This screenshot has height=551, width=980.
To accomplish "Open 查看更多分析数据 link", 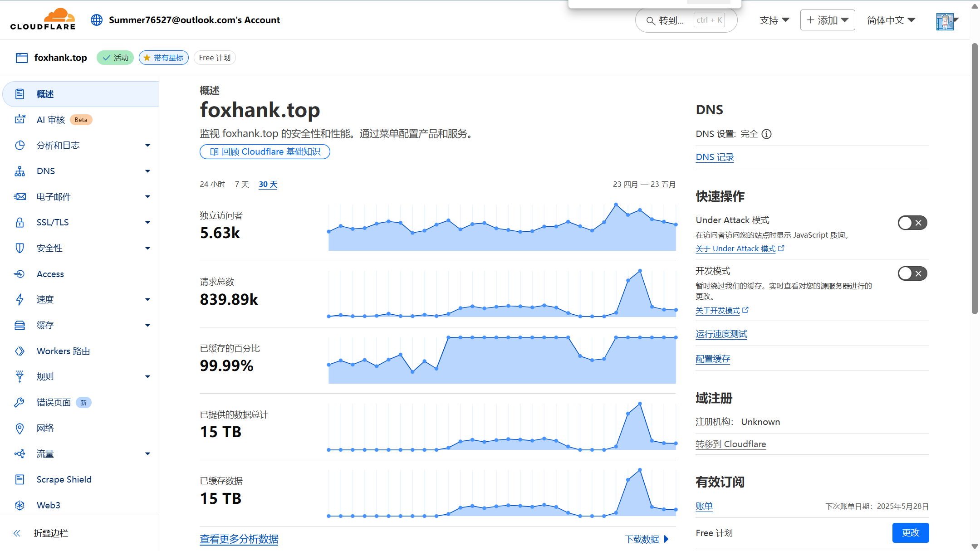I will (239, 539).
